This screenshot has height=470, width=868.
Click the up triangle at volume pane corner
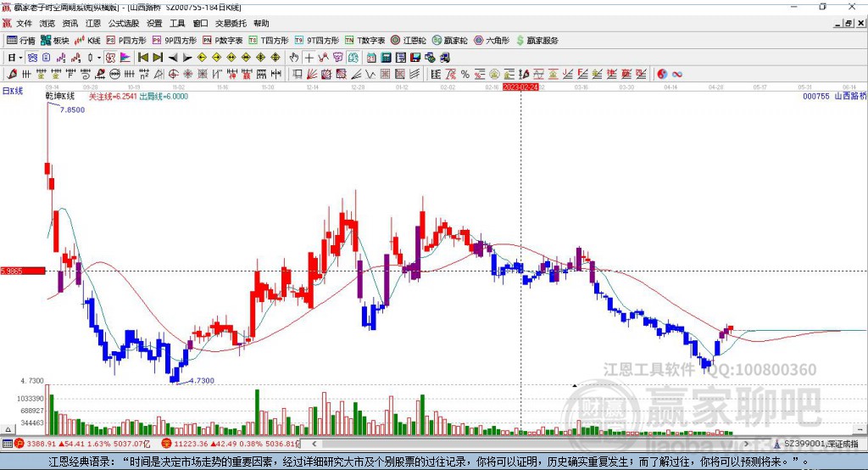click(x=8, y=429)
